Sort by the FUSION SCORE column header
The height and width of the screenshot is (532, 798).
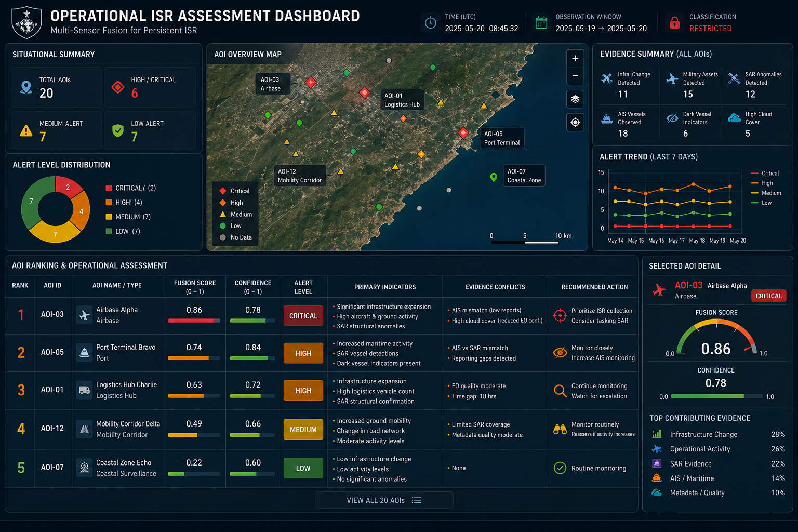point(195,287)
